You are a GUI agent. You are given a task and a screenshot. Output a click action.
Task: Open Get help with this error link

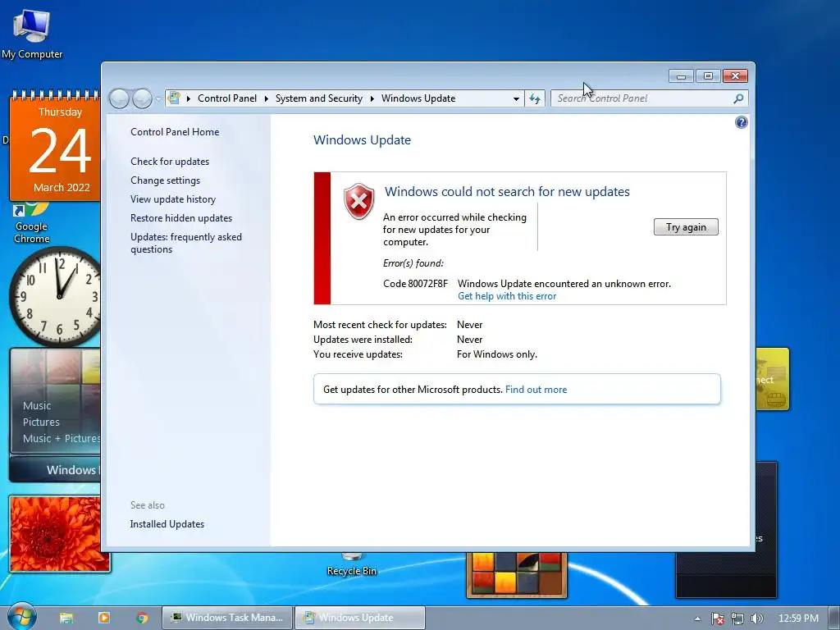(507, 296)
